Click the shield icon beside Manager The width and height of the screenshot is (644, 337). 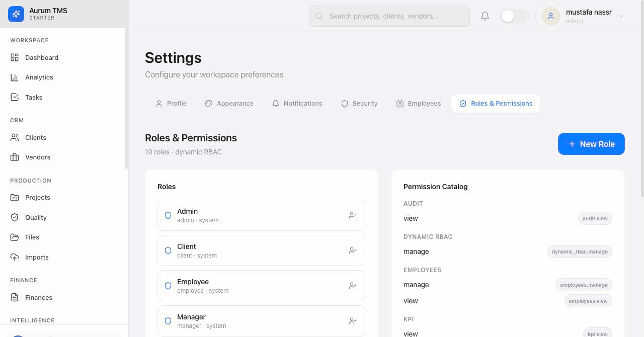tap(168, 321)
